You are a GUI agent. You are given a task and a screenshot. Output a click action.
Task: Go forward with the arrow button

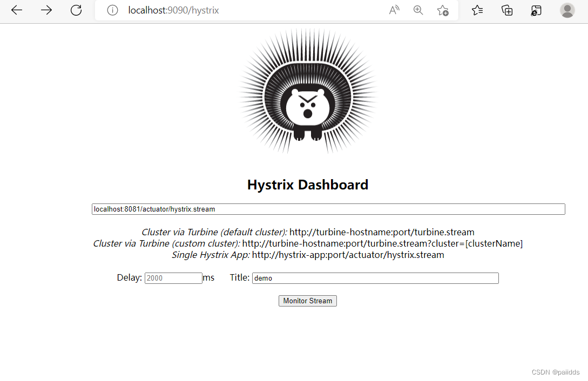click(x=46, y=10)
